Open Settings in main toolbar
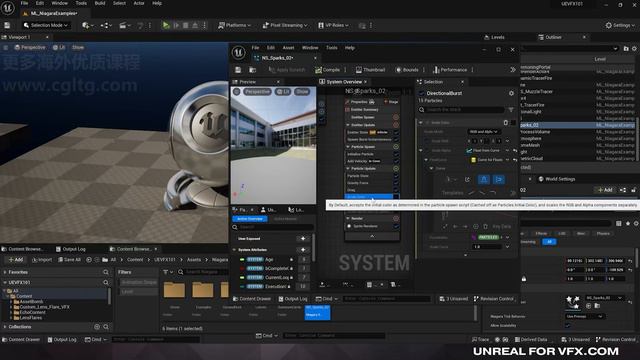This screenshot has height=360, width=640. pyautogui.click(x=620, y=25)
